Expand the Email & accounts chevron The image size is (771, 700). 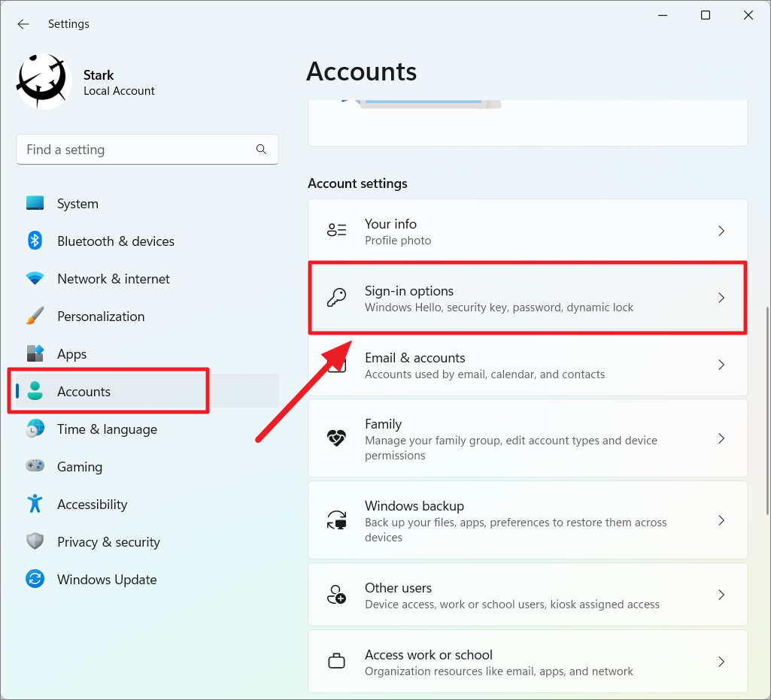pos(721,365)
